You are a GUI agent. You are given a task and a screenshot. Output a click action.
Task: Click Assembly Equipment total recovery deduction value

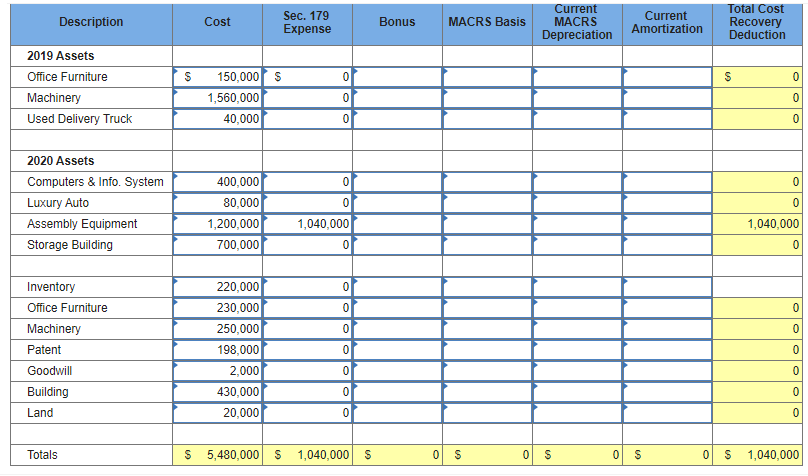[757, 224]
